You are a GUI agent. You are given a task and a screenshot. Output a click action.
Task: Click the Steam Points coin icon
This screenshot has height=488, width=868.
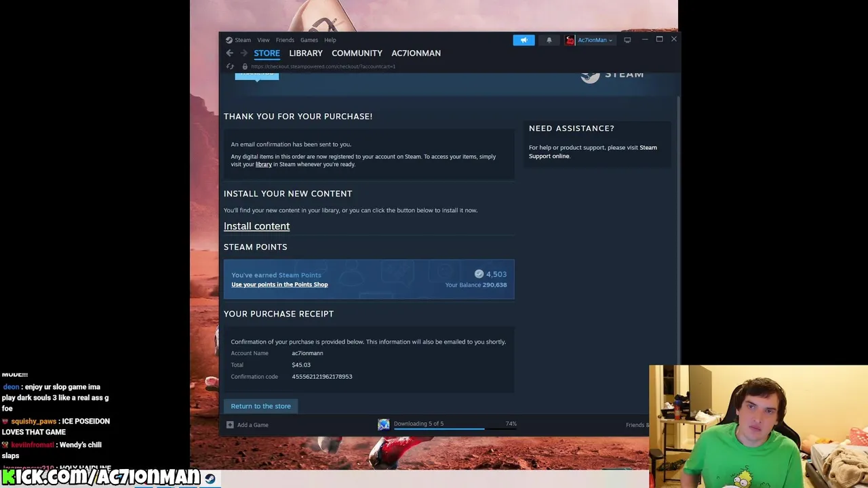pos(479,274)
